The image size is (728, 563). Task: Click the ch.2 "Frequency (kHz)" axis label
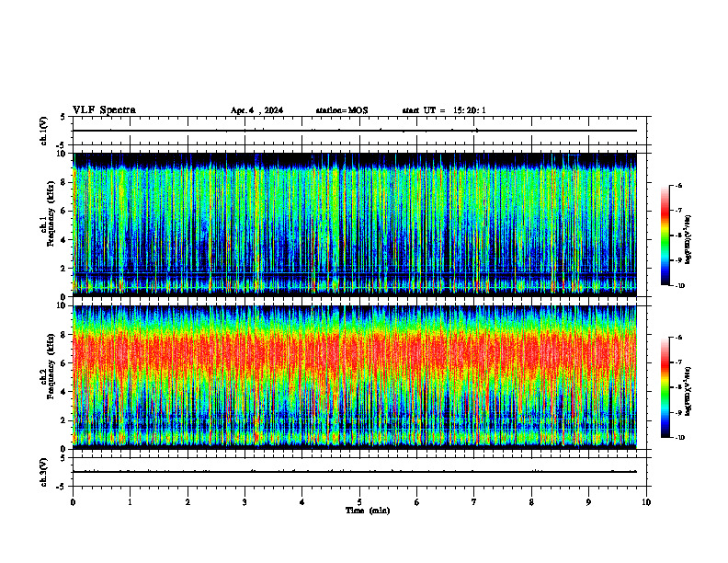click(x=49, y=366)
